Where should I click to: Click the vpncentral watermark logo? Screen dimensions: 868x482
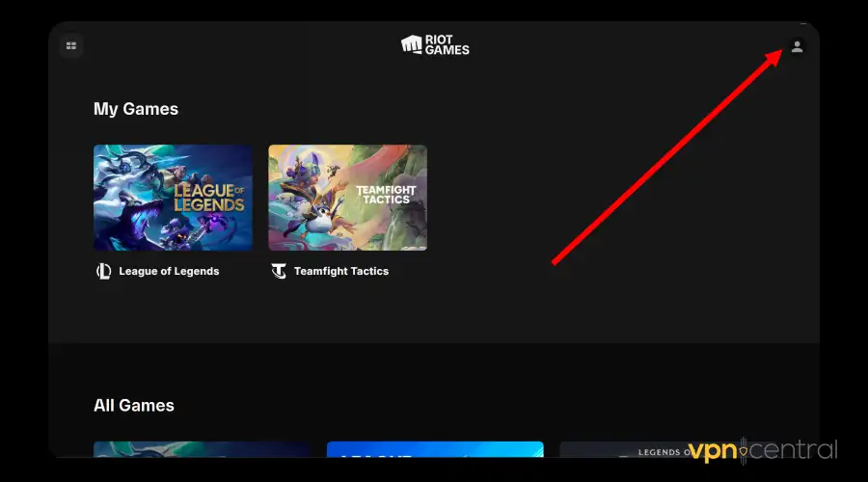tap(762, 450)
